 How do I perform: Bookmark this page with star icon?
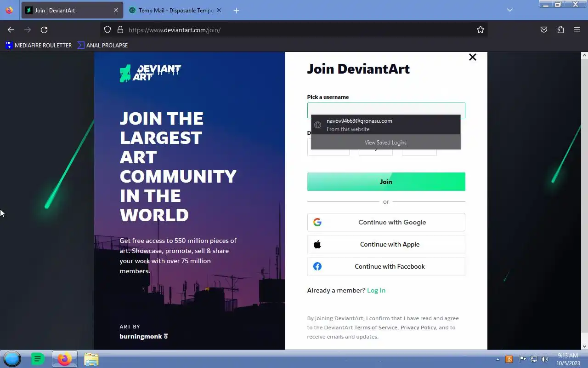pyautogui.click(x=481, y=30)
